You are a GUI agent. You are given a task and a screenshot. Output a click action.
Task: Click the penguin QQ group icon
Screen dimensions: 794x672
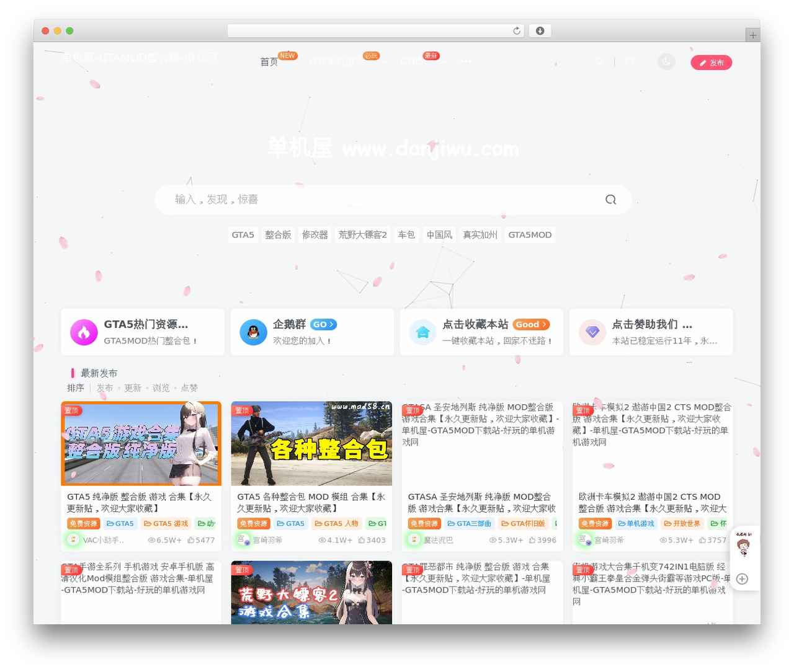(x=253, y=332)
